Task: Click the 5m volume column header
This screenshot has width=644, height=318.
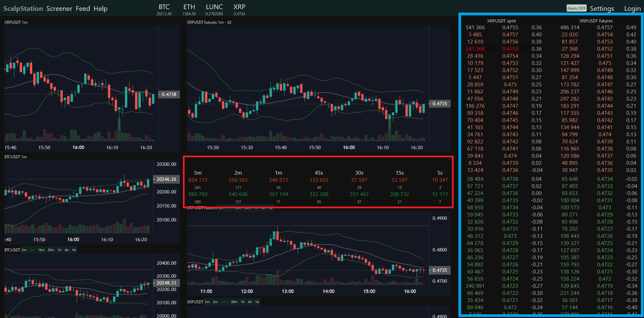Action: (198, 173)
